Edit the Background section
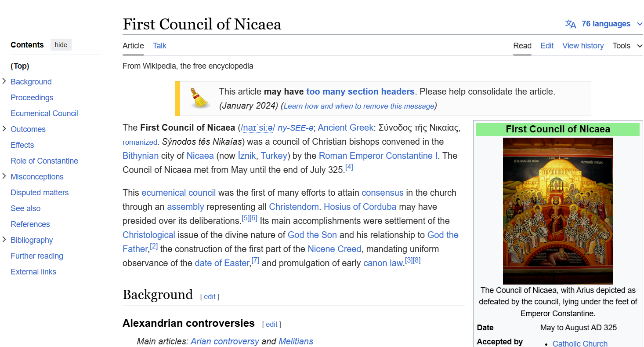Image resolution: width=644 pixels, height=347 pixels. 210,297
